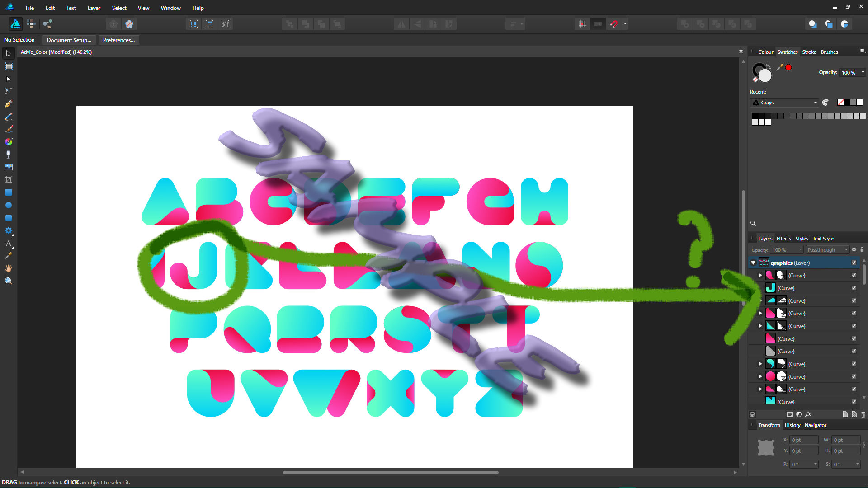Open the Layer menu

(x=94, y=8)
